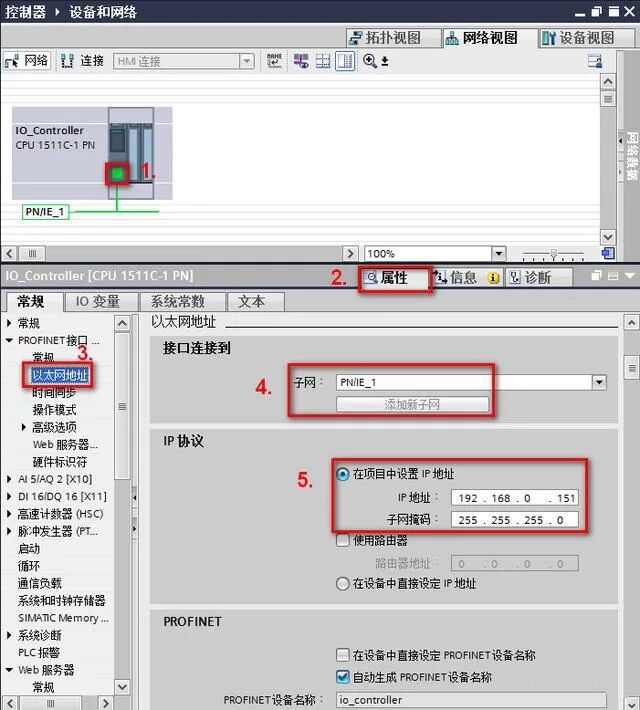The height and width of the screenshot is (710, 640).
Task: Select 'IP address is set directly at device' radio
Action: point(342,583)
